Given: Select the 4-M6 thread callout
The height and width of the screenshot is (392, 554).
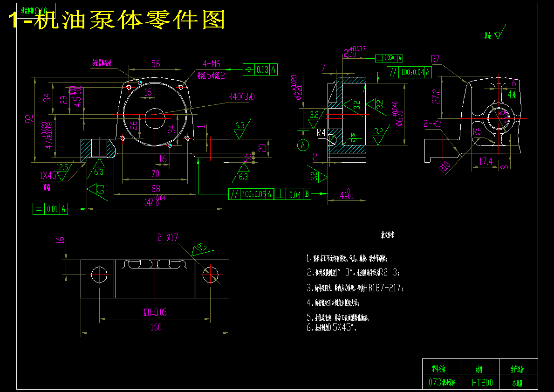Looking at the screenshot, I should click(211, 64).
